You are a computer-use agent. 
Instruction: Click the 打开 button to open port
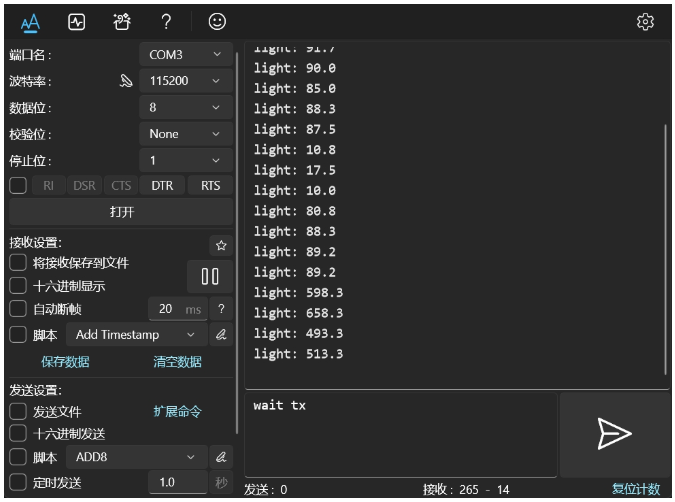[x=121, y=212]
